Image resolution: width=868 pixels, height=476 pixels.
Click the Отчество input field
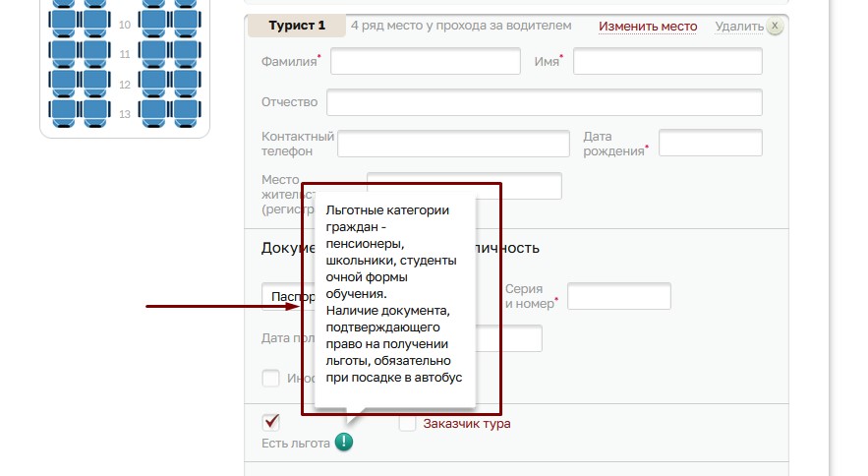coord(544,102)
